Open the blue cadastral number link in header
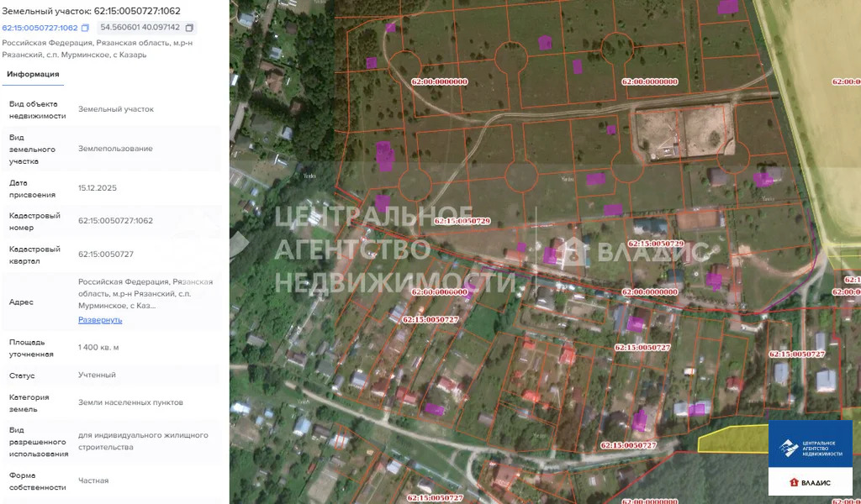This screenshot has height=504, width=861. click(40, 28)
